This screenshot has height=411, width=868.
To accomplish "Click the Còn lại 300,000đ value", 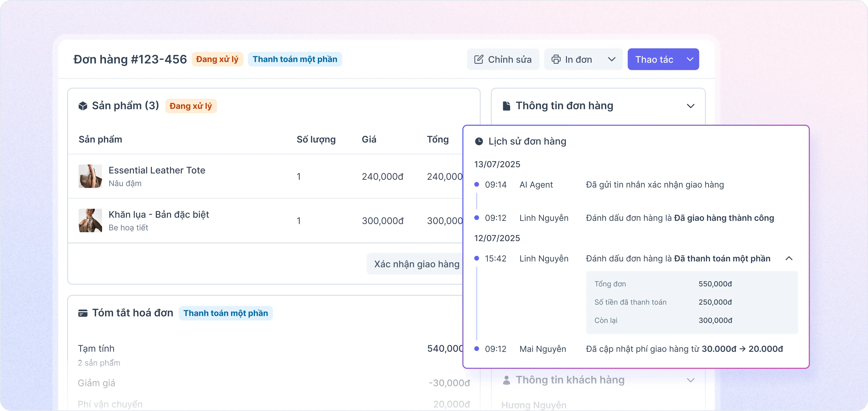I will [x=715, y=320].
